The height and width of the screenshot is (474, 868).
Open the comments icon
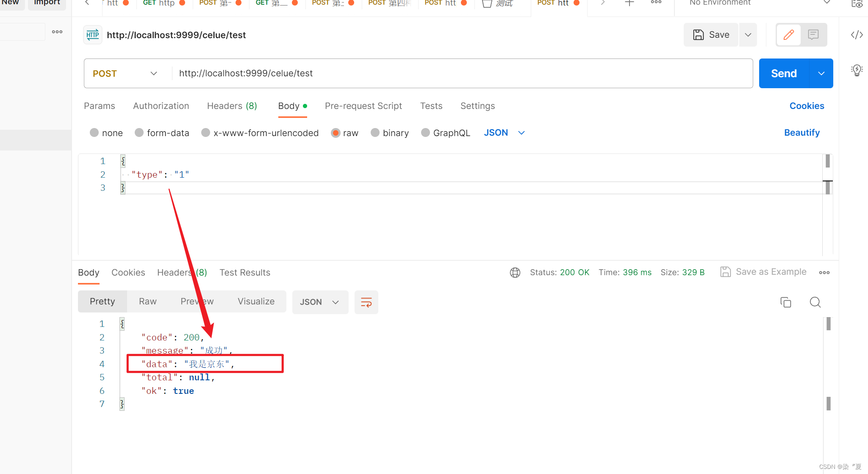pos(813,35)
